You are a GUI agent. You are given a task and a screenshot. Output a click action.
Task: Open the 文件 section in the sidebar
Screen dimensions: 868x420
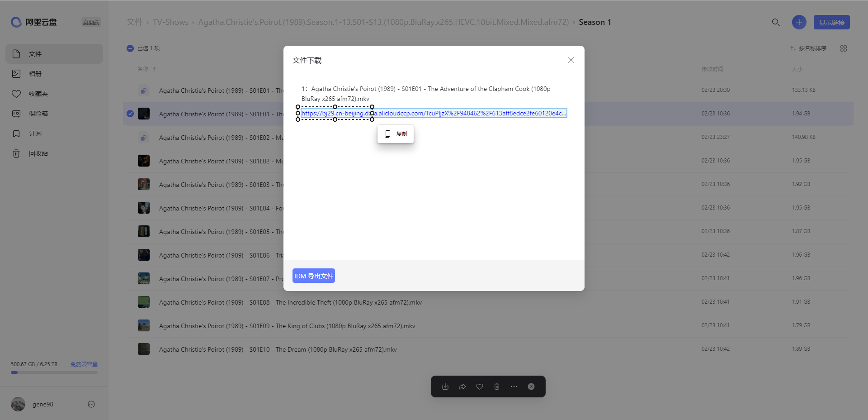coord(54,54)
